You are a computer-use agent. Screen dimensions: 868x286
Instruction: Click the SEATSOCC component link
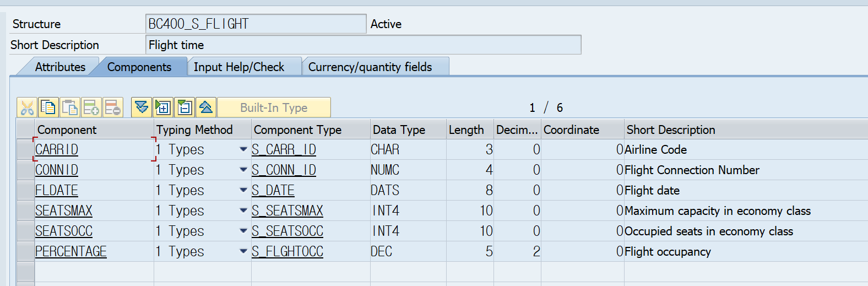(64, 231)
